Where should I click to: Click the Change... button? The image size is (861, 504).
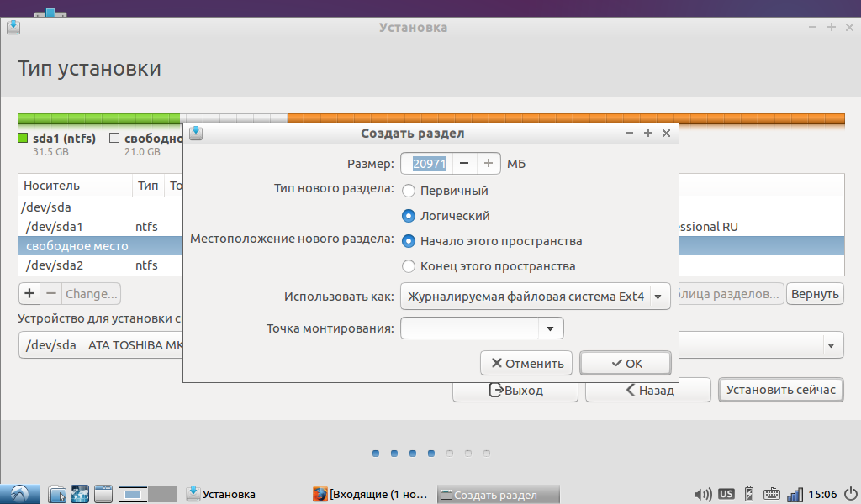(91, 293)
